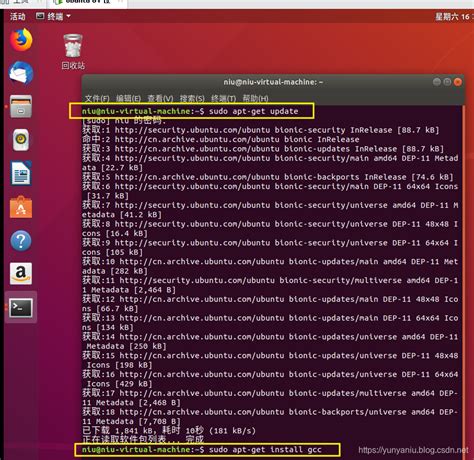This screenshot has width=474, height=460.
Task: Close the terminal window
Action: point(458,82)
